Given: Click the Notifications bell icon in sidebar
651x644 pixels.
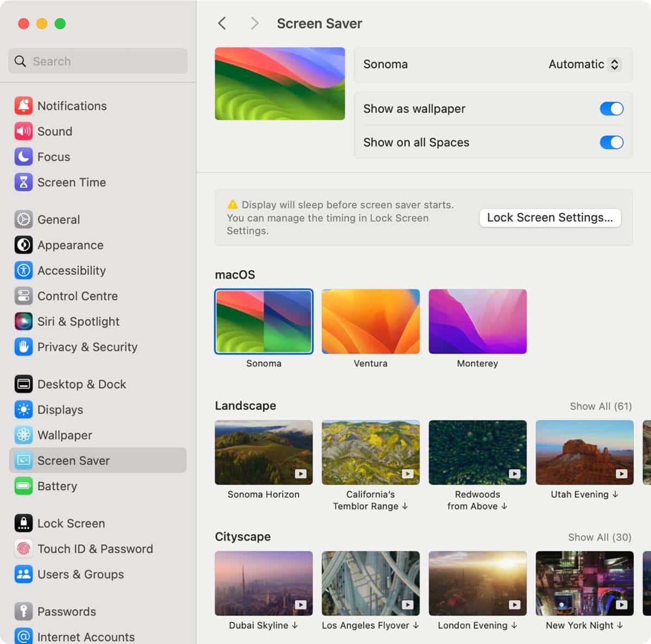Looking at the screenshot, I should pyautogui.click(x=23, y=106).
